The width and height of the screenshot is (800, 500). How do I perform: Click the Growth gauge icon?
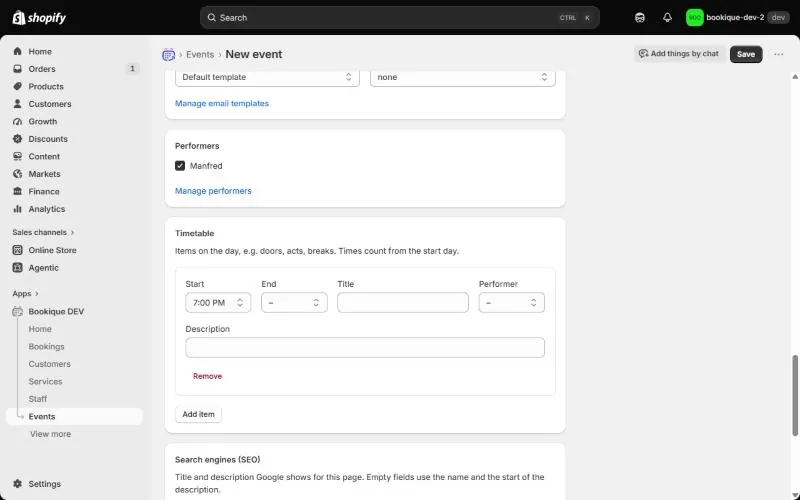(18, 121)
